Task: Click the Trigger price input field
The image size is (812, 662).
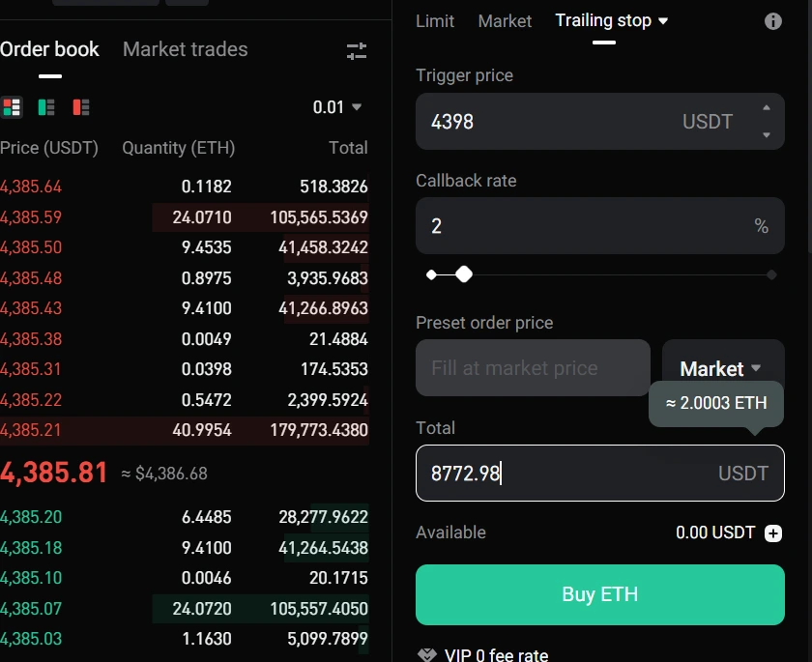Action: click(541, 122)
